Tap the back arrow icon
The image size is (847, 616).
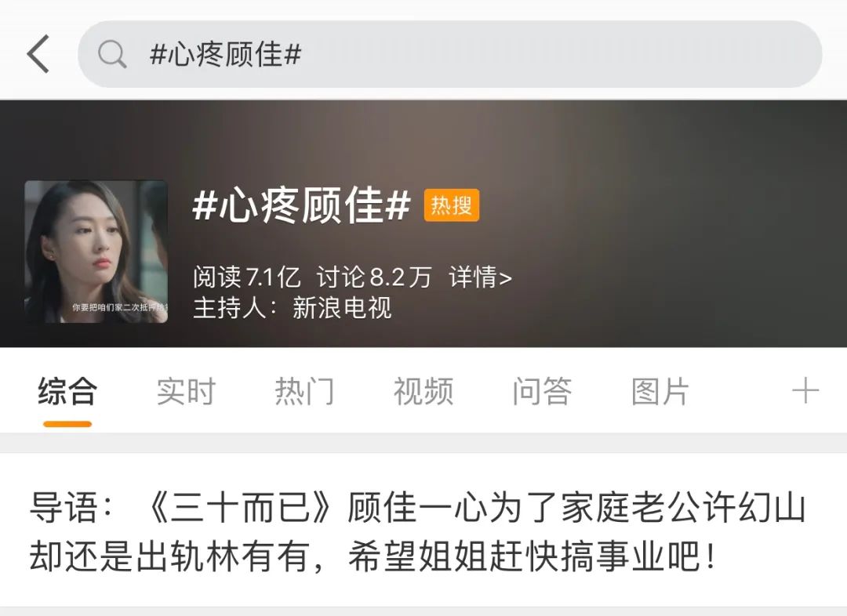pyautogui.click(x=38, y=54)
